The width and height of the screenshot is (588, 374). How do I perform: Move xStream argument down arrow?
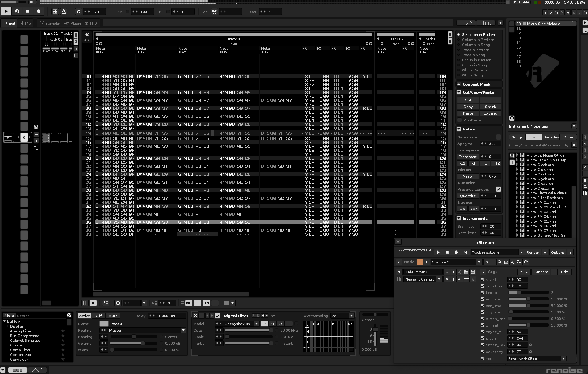click(x=527, y=272)
